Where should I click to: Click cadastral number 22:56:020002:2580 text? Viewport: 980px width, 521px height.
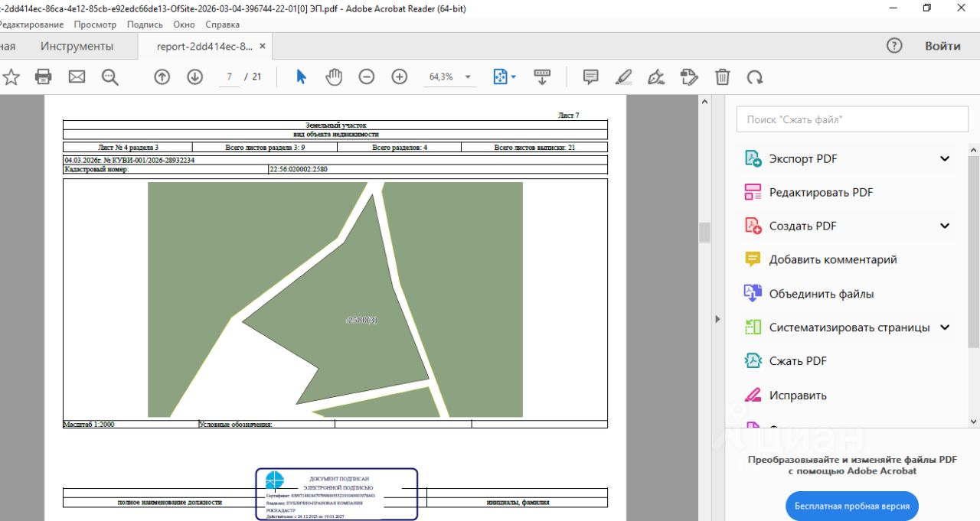coord(299,170)
